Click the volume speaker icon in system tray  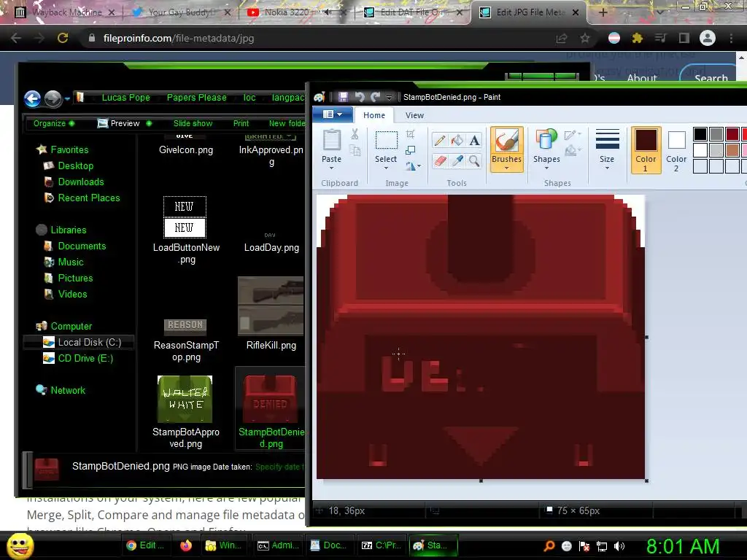click(x=619, y=546)
